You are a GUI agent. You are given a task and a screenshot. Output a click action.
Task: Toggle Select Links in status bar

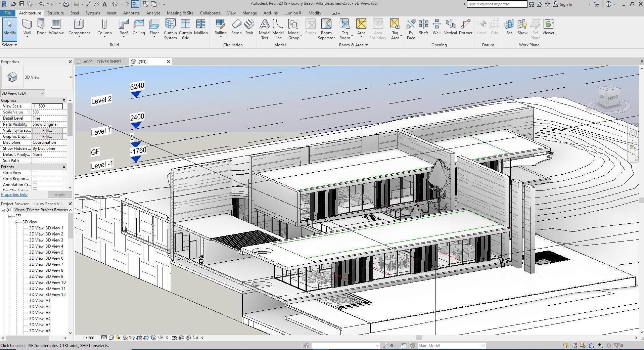(565, 345)
